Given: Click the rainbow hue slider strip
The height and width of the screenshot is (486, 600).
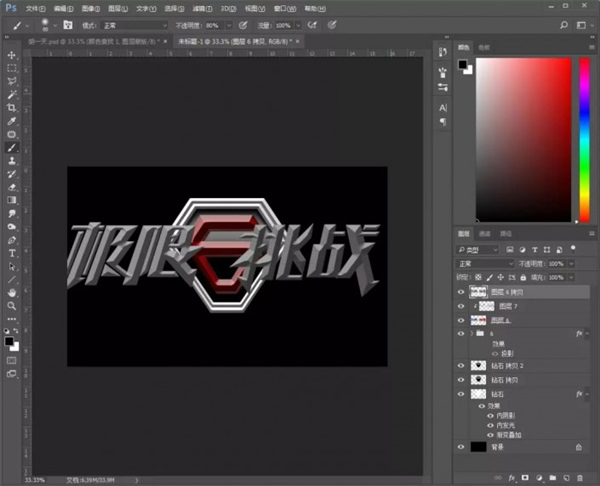Looking at the screenshot, I should click(584, 140).
